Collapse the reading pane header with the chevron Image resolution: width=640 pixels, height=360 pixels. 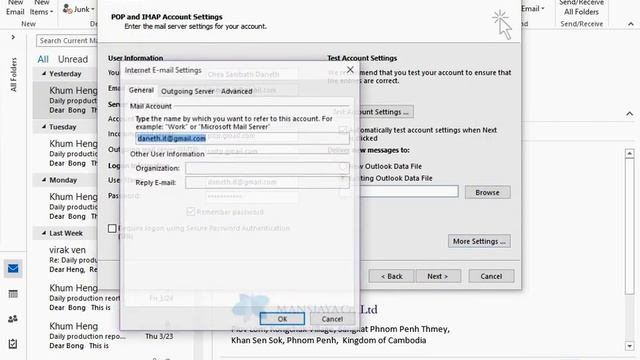(x=630, y=114)
